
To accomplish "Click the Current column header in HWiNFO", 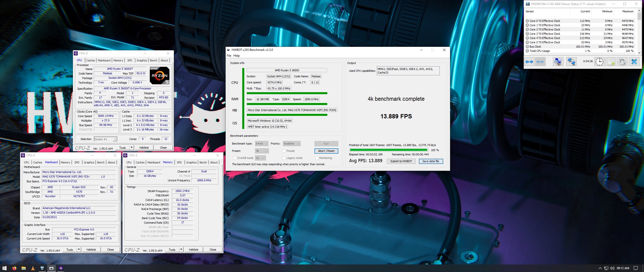I will tap(581, 12).
